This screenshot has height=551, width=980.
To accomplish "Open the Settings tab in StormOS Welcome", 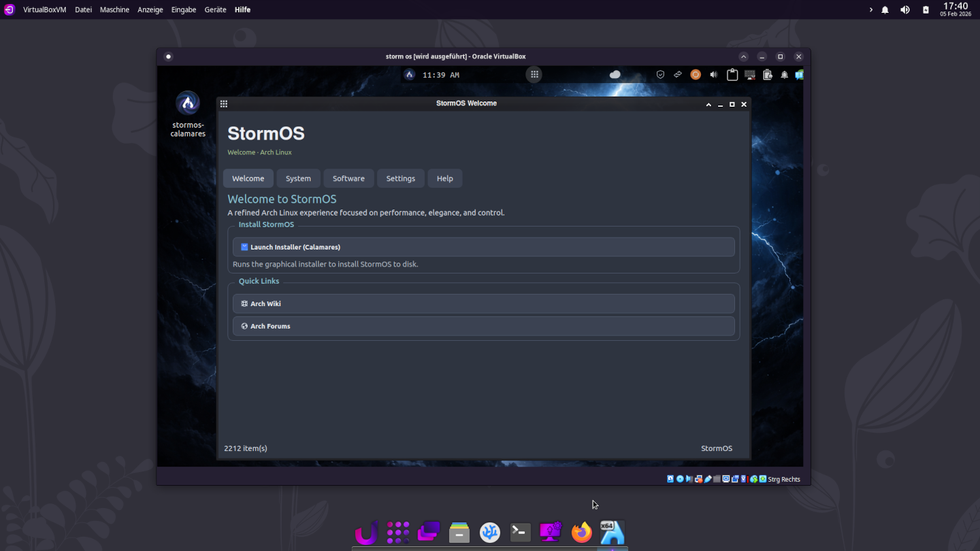I will pos(400,178).
